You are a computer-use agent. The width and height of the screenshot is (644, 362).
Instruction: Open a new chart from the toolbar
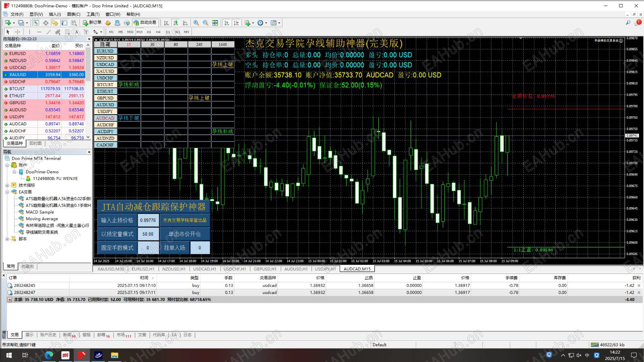point(8,23)
